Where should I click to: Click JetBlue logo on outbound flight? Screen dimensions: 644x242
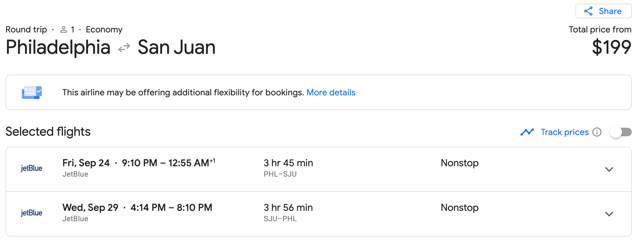pyautogui.click(x=31, y=168)
